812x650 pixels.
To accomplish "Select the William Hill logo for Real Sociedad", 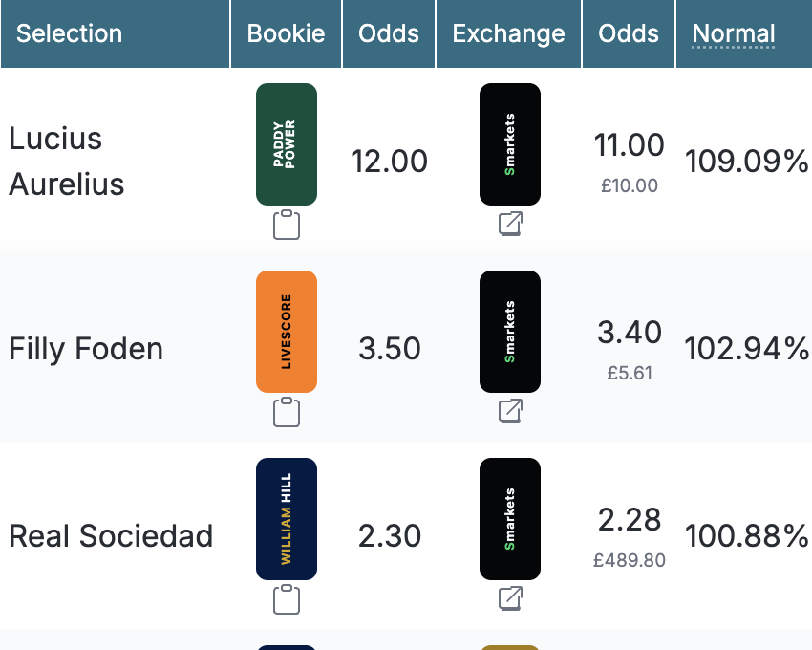I will point(286,519).
